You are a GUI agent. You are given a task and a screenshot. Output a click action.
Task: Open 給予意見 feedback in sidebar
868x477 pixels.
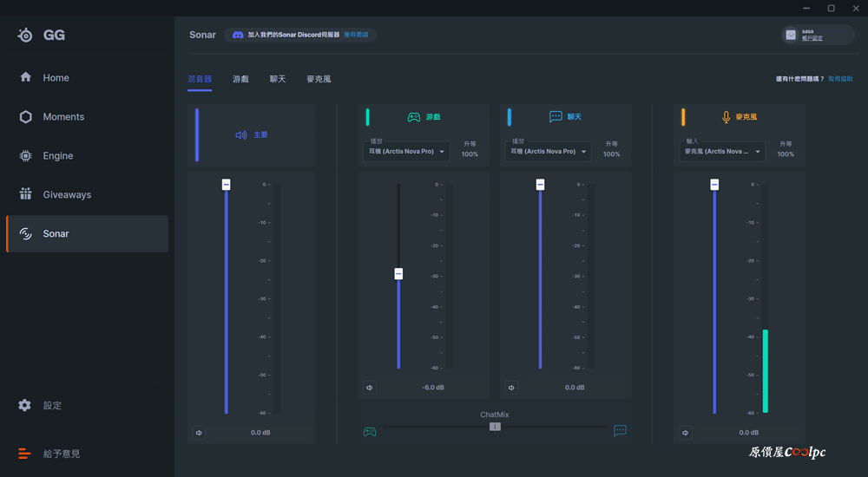(x=61, y=454)
